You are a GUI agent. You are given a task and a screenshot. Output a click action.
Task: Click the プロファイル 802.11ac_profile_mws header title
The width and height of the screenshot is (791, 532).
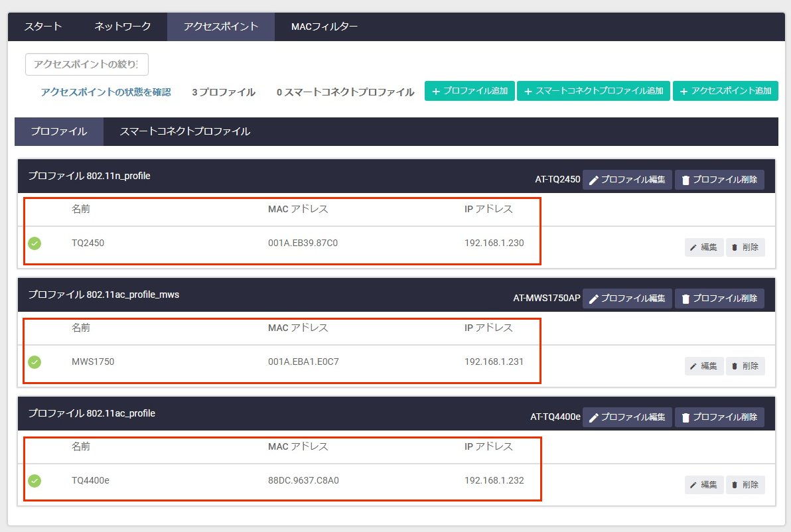pos(104,295)
